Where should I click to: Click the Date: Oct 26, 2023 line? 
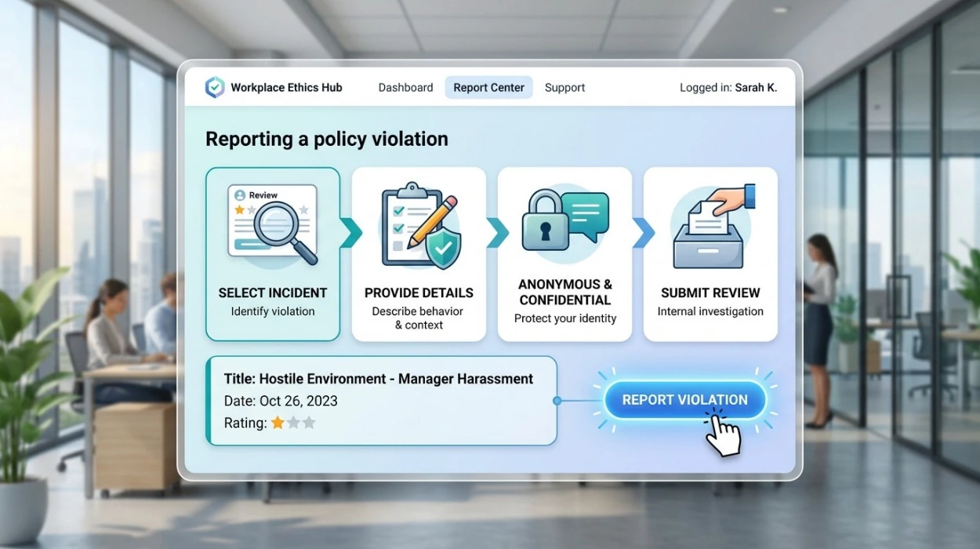pyautogui.click(x=281, y=401)
